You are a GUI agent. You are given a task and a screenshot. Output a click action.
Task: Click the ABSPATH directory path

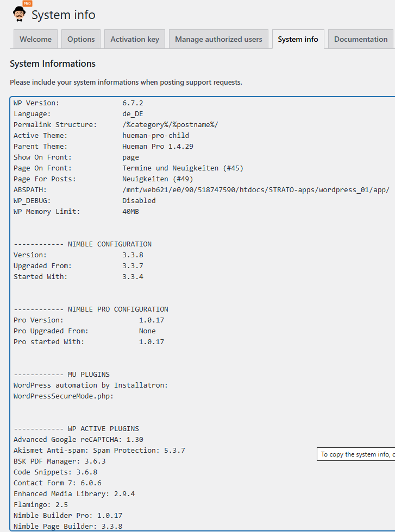(256, 189)
